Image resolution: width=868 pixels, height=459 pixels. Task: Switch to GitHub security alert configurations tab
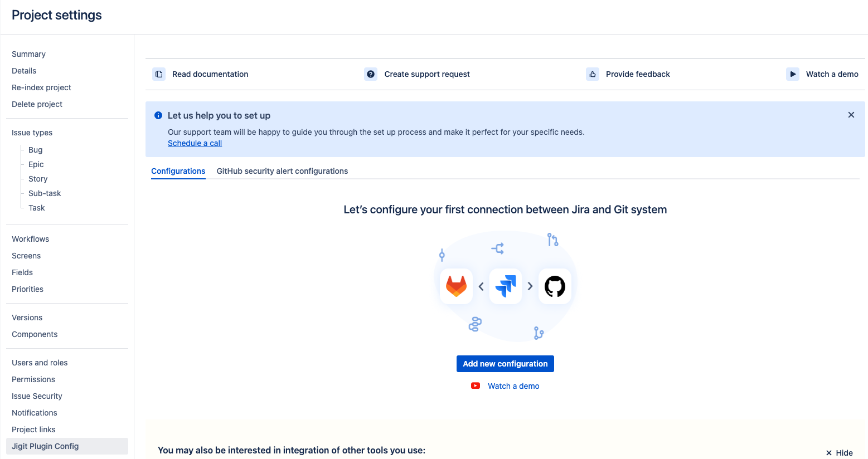(x=282, y=171)
